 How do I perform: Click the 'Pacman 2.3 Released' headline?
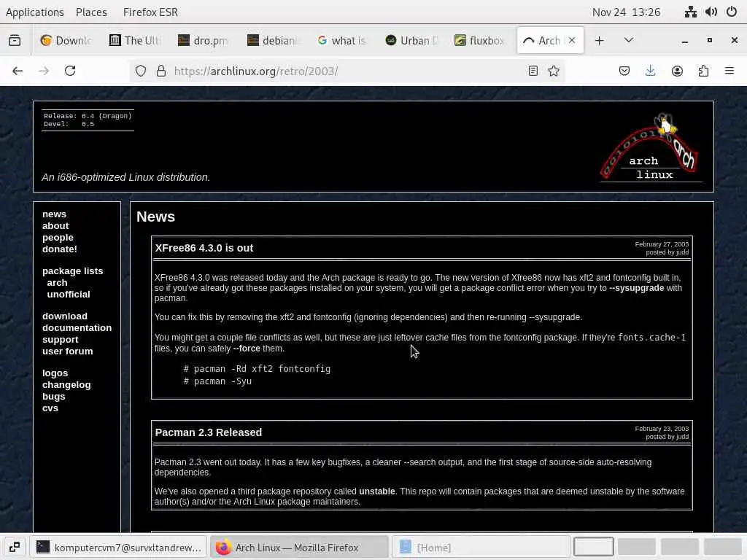pos(208,432)
